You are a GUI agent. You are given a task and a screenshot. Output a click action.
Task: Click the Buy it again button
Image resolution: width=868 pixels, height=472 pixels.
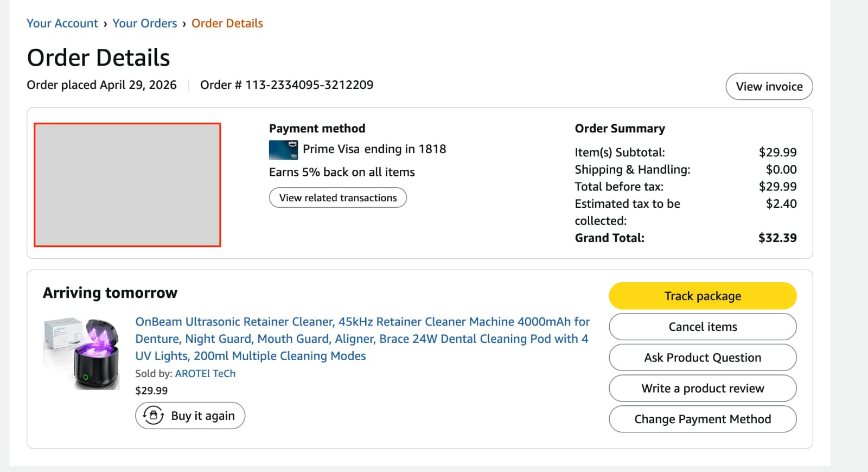(190, 416)
